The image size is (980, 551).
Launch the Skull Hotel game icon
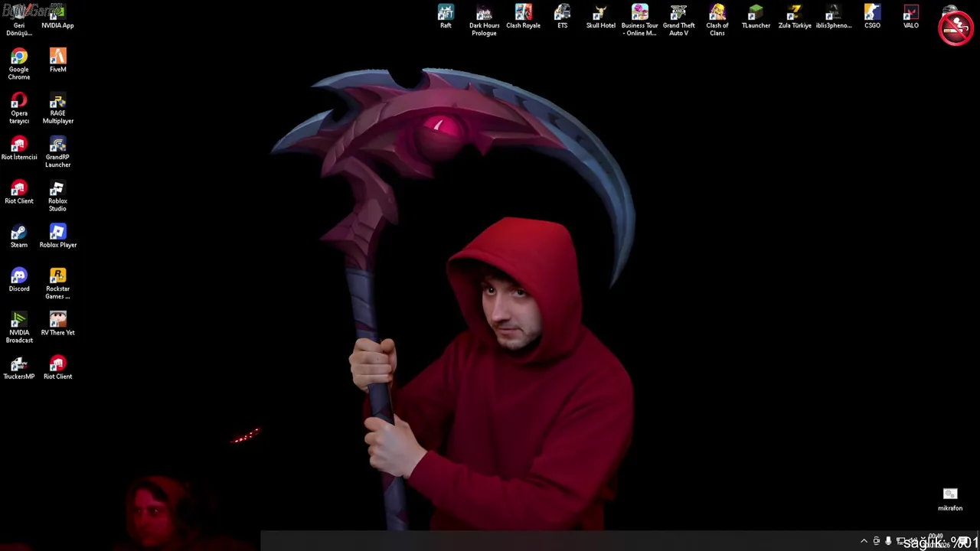pos(600,17)
